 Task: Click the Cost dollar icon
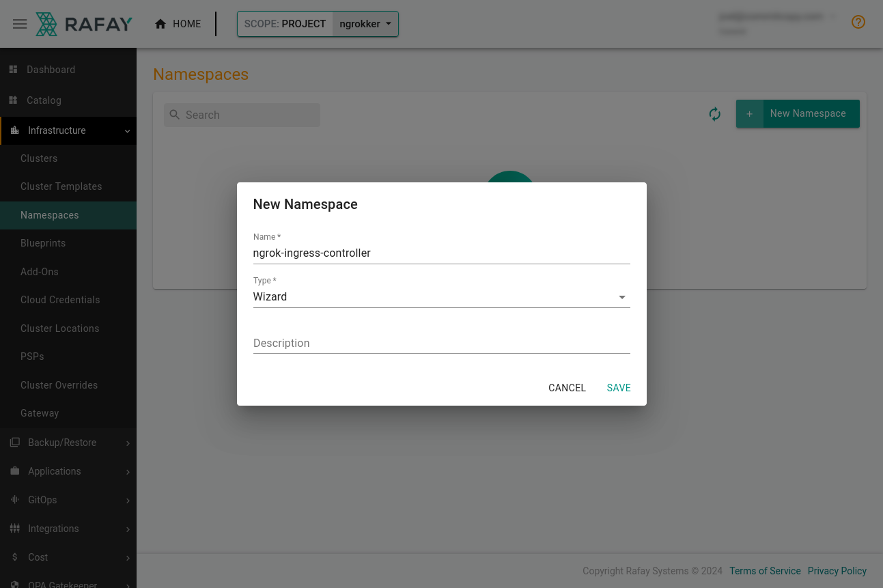[x=14, y=557]
